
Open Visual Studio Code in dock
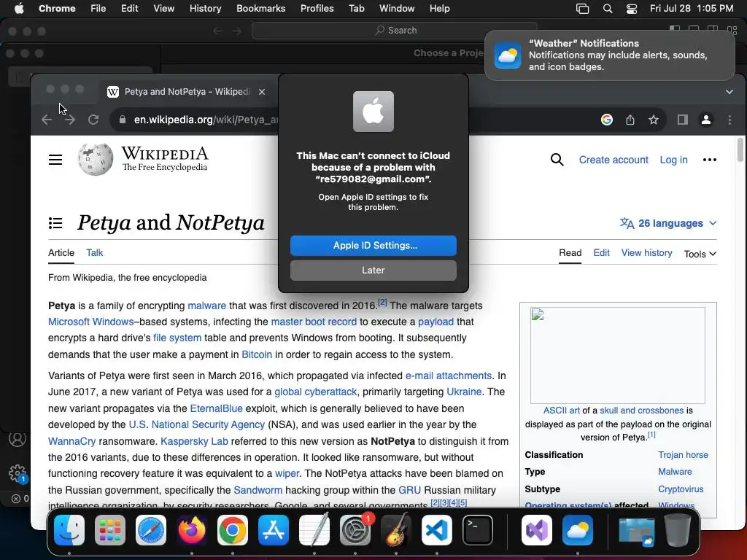coord(437,530)
